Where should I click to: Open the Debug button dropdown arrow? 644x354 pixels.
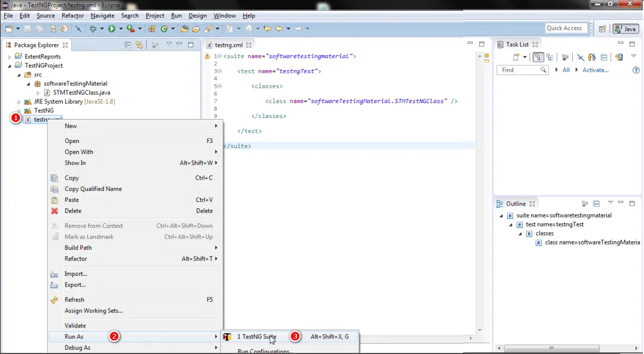tap(102, 29)
